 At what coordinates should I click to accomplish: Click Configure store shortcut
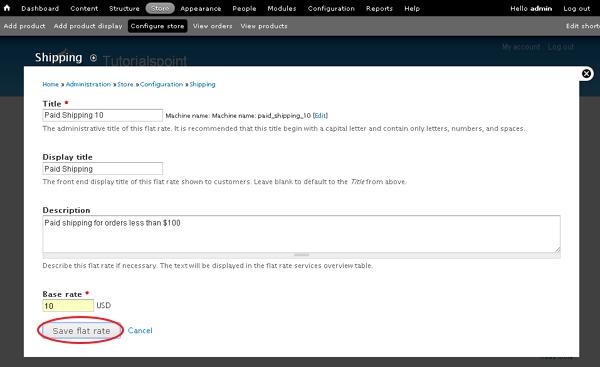(158, 26)
